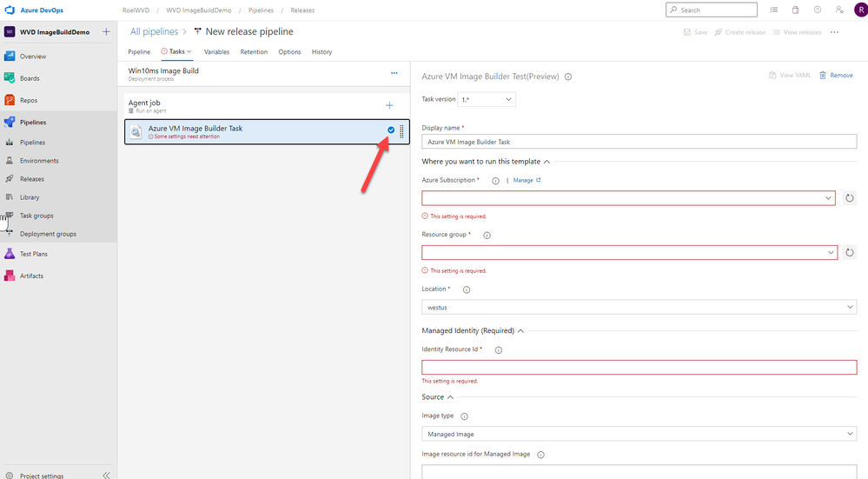Click the R profile avatar

861,10
